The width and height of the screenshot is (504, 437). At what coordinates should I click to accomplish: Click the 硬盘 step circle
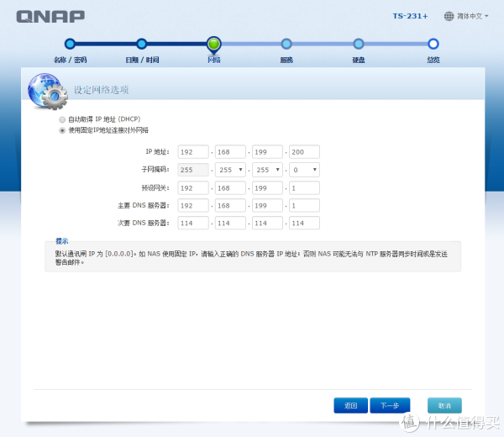click(x=359, y=44)
